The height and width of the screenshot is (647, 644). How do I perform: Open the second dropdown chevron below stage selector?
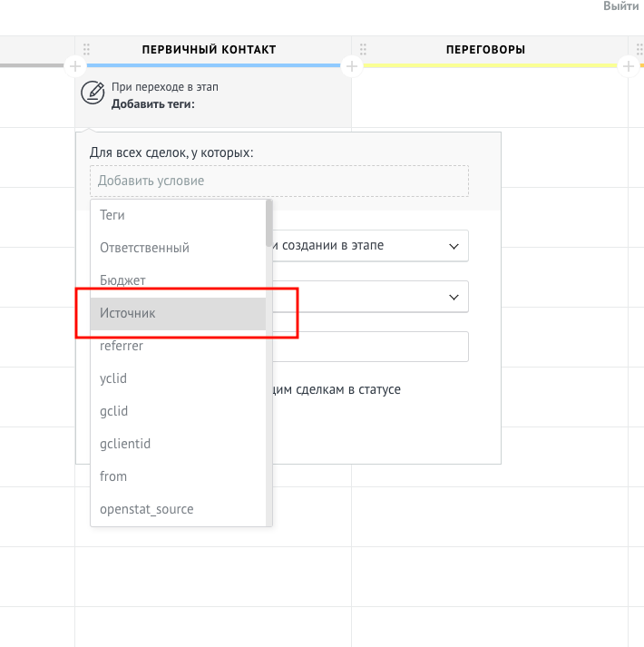pos(454,297)
